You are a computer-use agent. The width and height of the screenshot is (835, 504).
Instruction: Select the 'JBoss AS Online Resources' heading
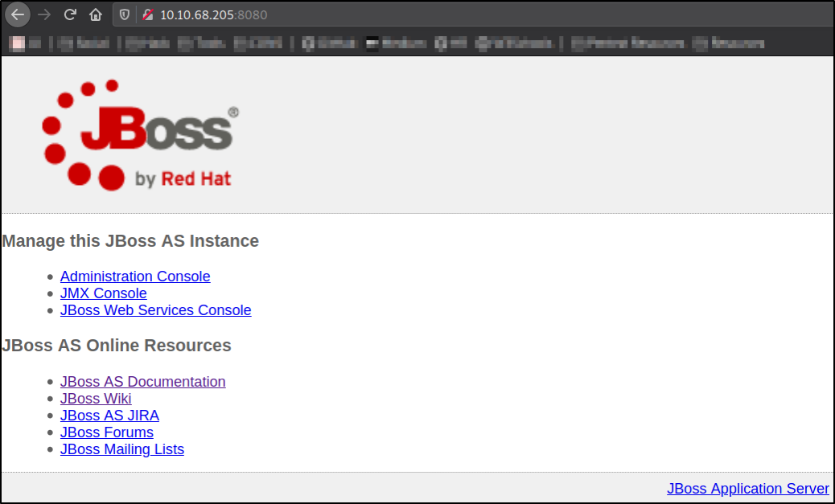click(x=117, y=346)
